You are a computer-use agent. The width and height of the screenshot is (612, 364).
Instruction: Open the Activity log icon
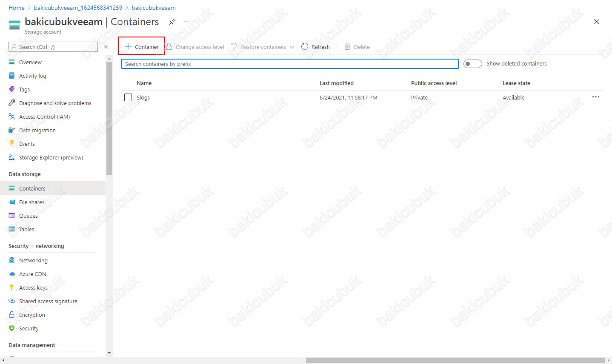(12, 76)
